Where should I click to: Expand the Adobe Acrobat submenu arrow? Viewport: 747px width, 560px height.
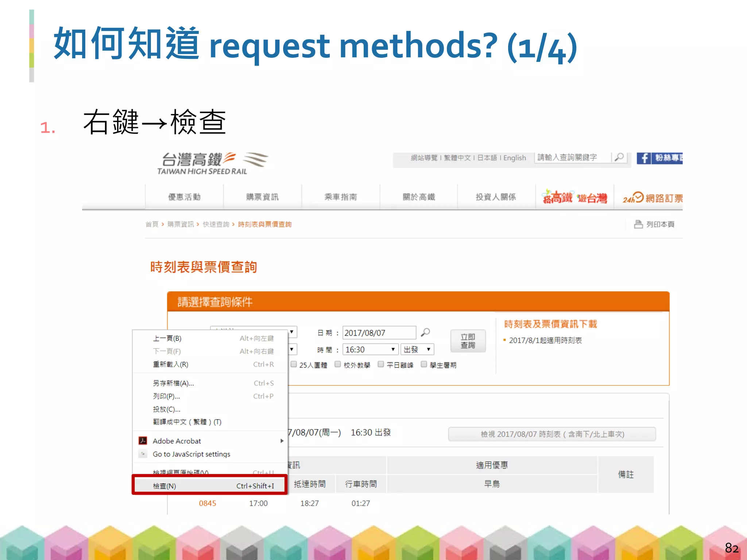(282, 441)
